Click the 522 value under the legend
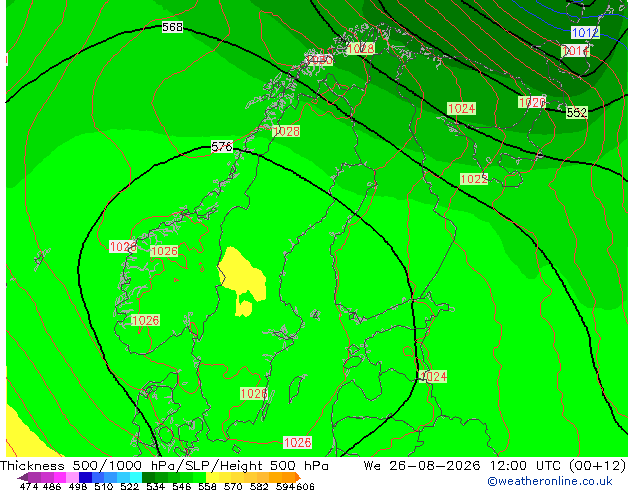 (130, 486)
